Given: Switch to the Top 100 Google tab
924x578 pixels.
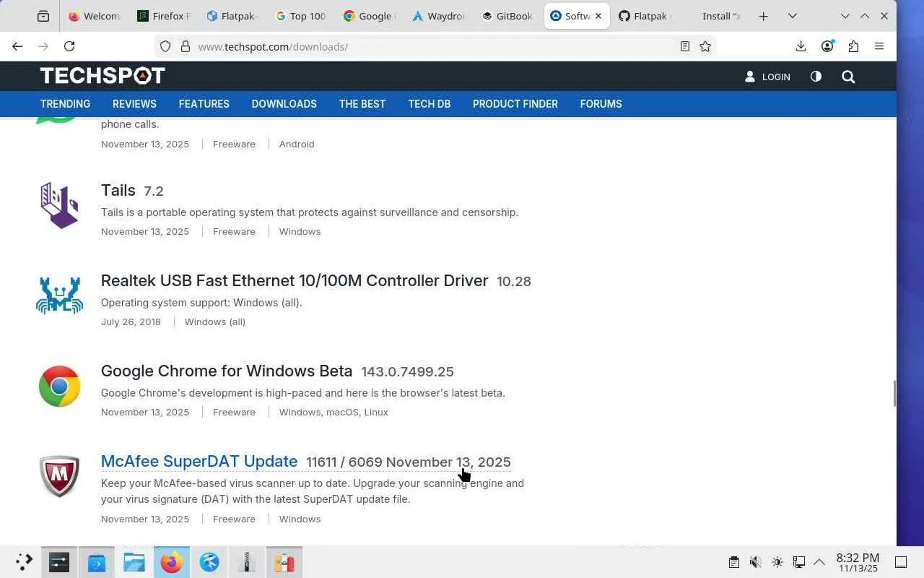Looking at the screenshot, I should tap(302, 16).
